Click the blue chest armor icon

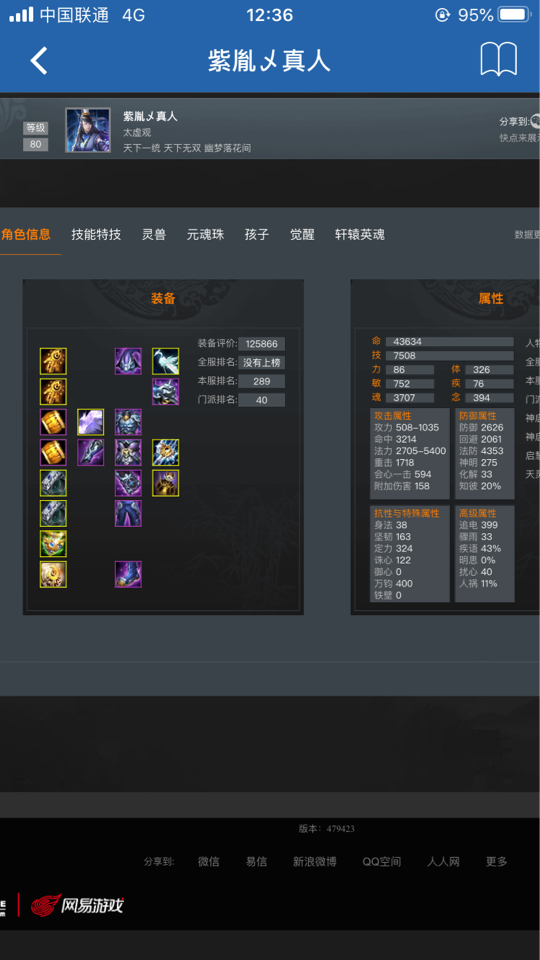pos(128,422)
